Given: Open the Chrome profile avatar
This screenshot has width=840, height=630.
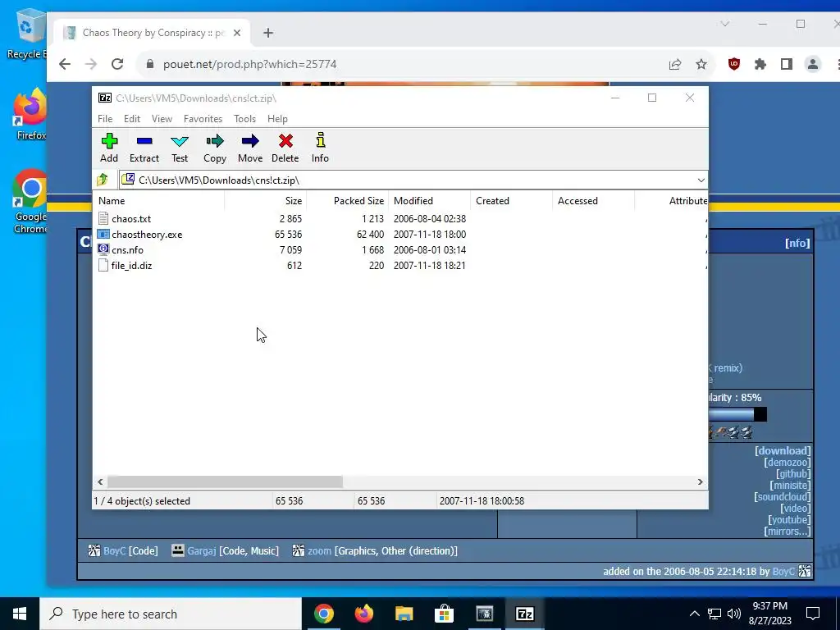Looking at the screenshot, I should tap(813, 64).
